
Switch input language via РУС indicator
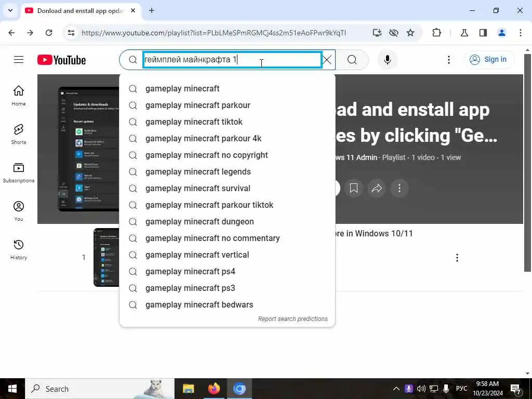click(461, 389)
